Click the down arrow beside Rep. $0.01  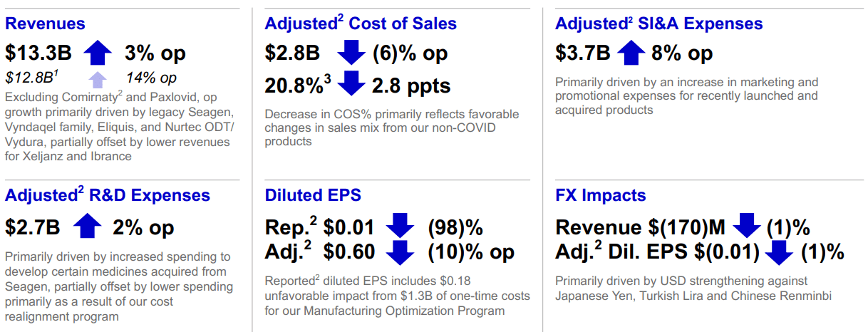tap(399, 227)
